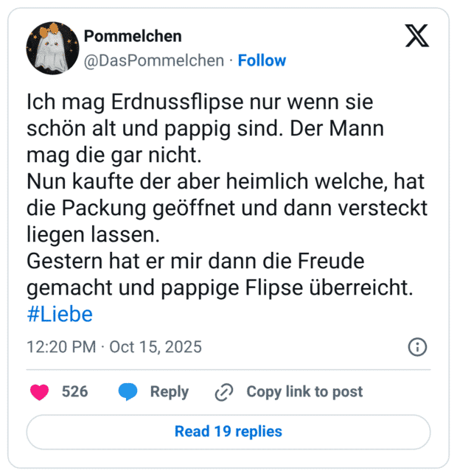Select Copy link to post
The height and width of the screenshot is (476, 457).
coord(304,392)
